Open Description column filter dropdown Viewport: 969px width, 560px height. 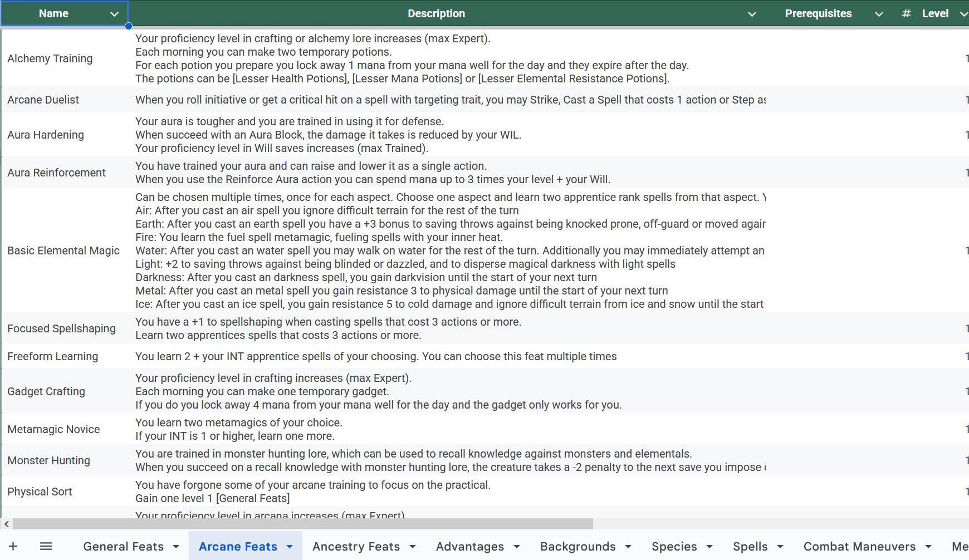point(751,14)
